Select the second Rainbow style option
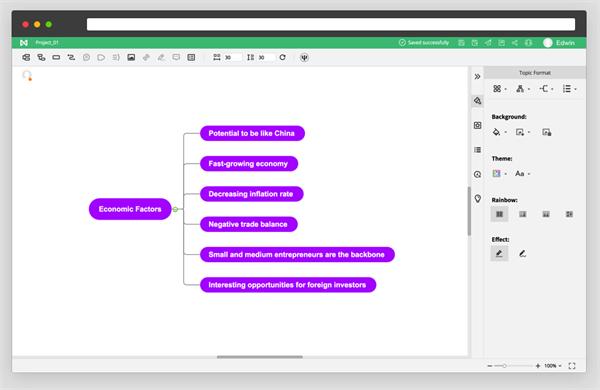 tap(523, 214)
